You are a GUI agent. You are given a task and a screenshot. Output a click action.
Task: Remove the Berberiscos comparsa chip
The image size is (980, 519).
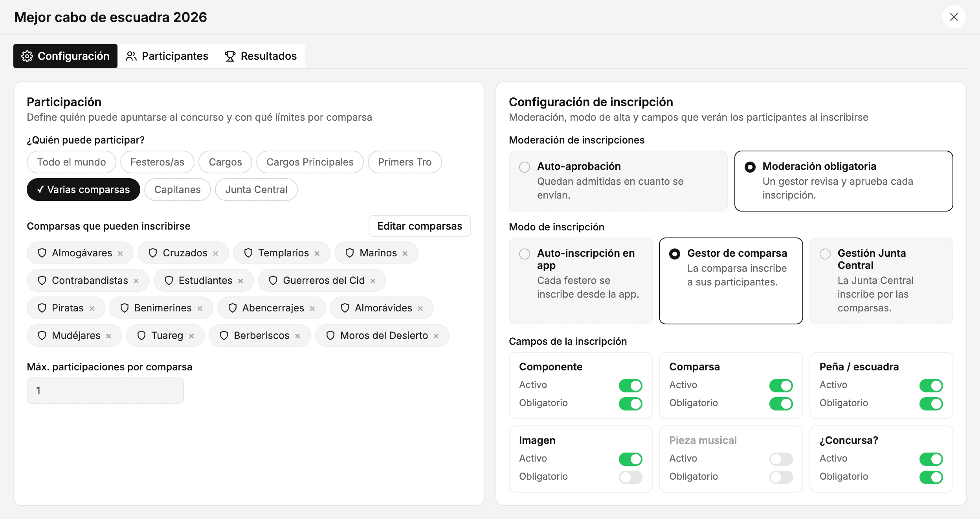(x=297, y=336)
